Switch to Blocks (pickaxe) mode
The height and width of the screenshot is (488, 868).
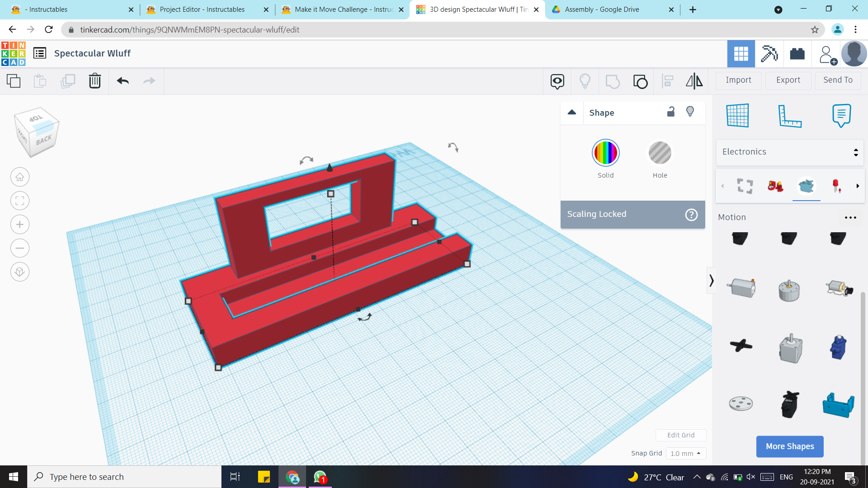[769, 54]
